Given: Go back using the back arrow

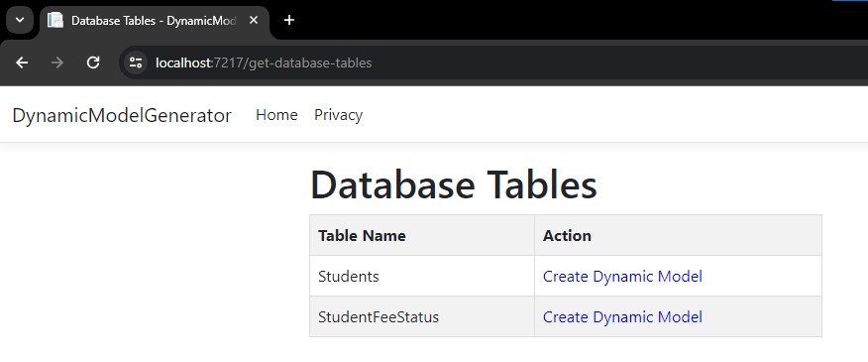Looking at the screenshot, I should 22,62.
